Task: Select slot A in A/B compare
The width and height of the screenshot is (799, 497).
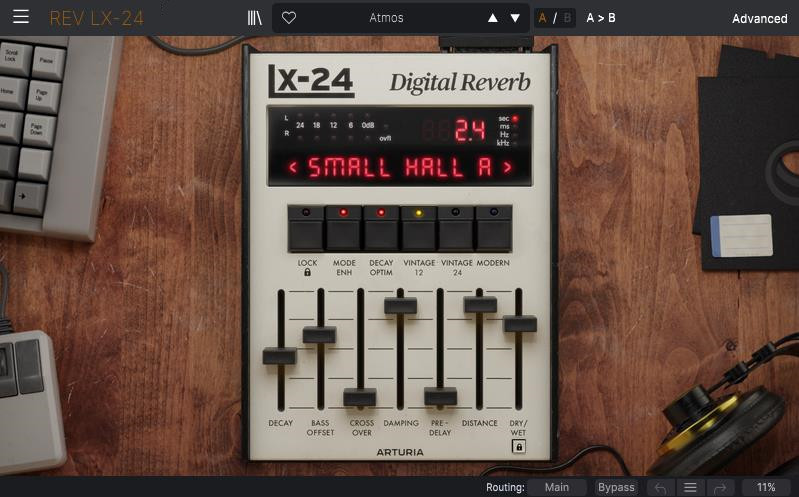Action: click(542, 18)
